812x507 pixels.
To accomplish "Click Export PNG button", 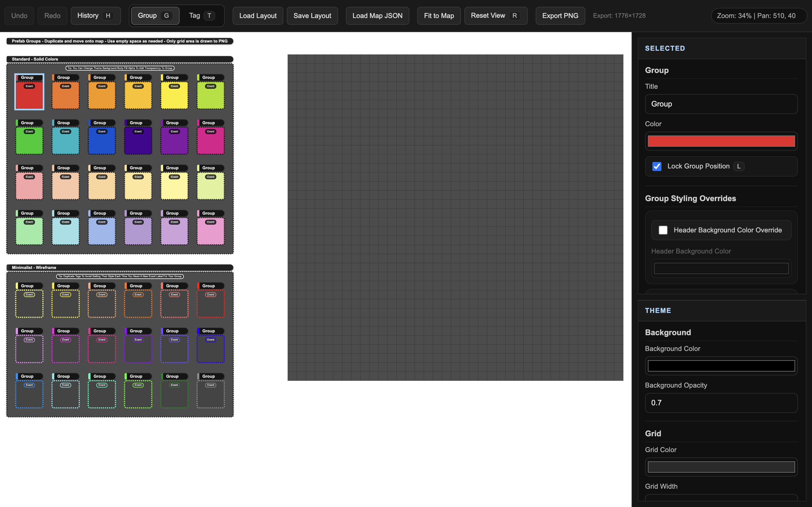I will [560, 16].
